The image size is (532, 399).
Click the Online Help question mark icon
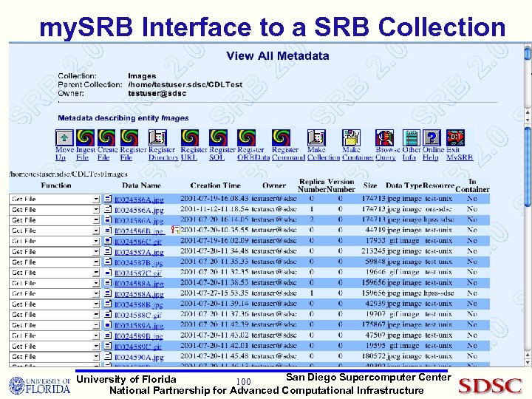click(432, 137)
